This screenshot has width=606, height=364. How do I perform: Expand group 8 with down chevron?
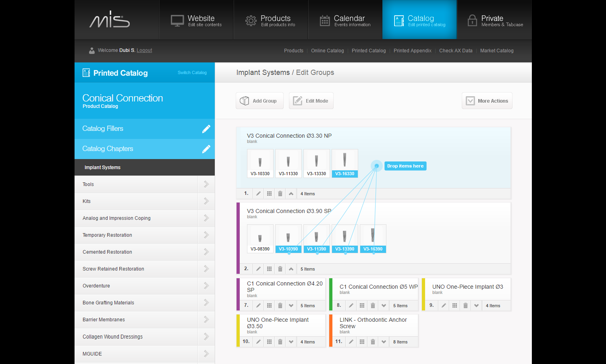(x=384, y=306)
